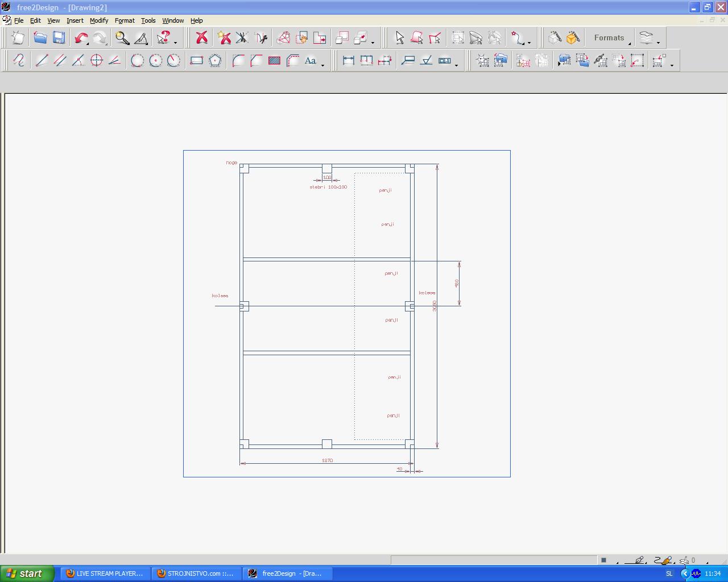
Task: Click the 1870 dimension text
Action: [327, 460]
